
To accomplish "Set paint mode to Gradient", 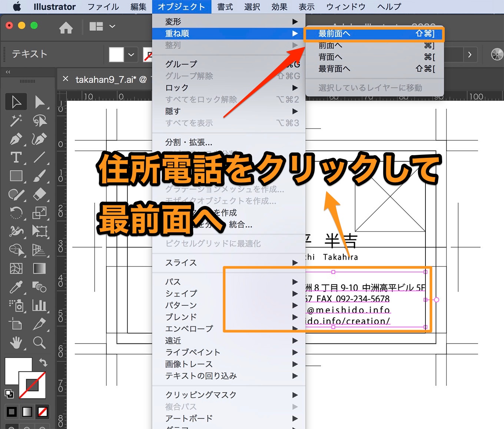I will [x=27, y=412].
